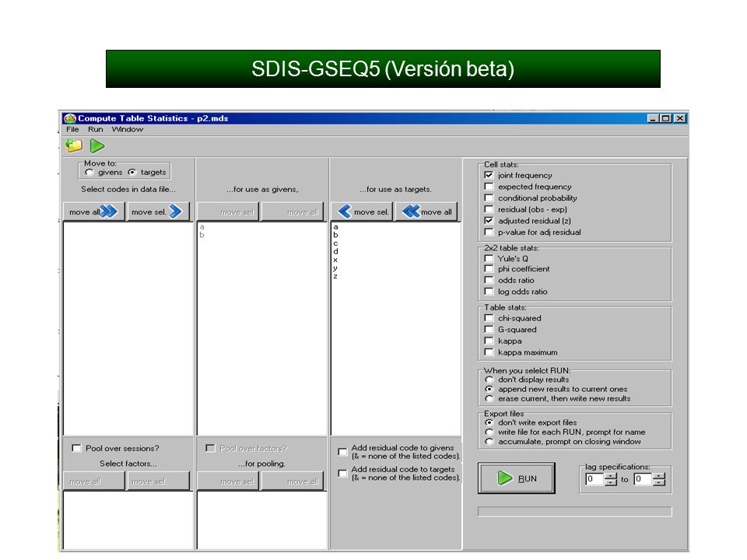Check Add residual code to targets

342,474
